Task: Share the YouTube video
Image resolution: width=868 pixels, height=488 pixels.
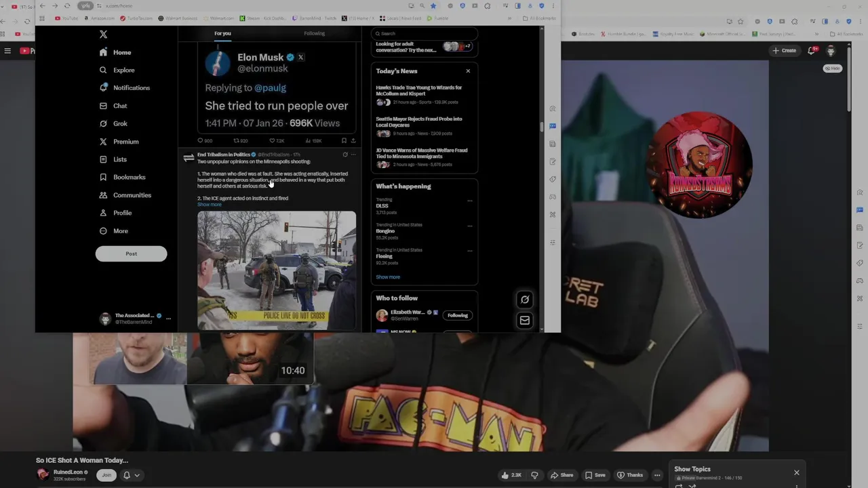Action: tap(562, 475)
